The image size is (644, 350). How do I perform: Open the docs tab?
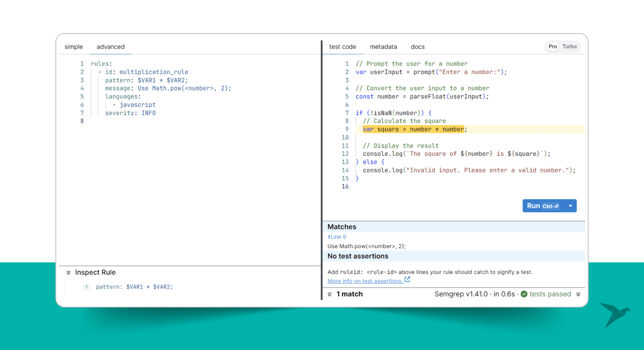417,47
